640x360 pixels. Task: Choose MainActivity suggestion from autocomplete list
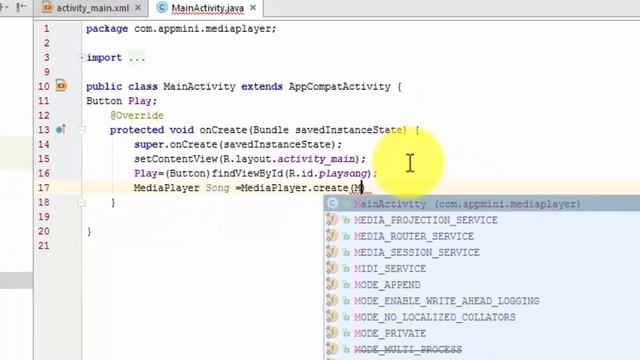coord(482,204)
